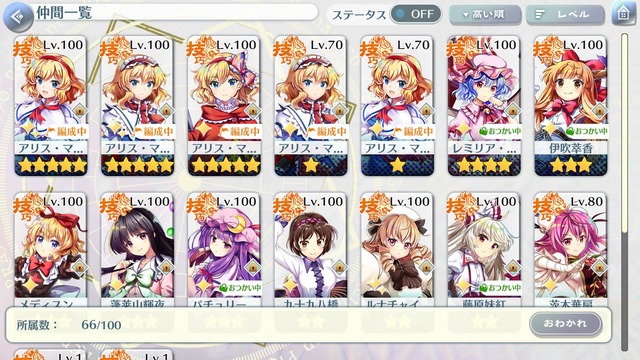Viewport: 640px width, 360px height.
Task: Tap lock icon on 藤原妹紅 card
Action: coord(512,267)
